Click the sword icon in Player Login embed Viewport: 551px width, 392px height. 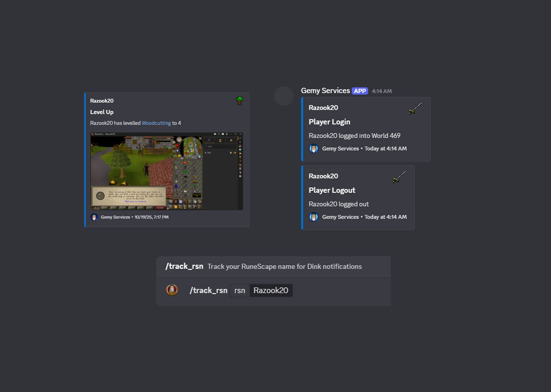pyautogui.click(x=415, y=109)
